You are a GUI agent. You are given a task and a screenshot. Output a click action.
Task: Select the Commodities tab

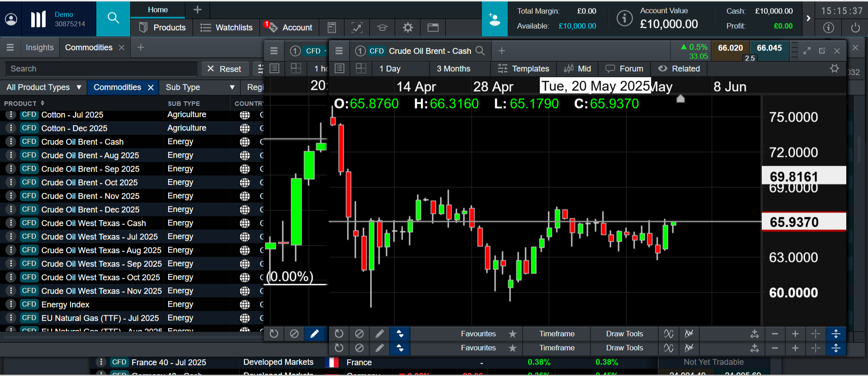[x=89, y=47]
